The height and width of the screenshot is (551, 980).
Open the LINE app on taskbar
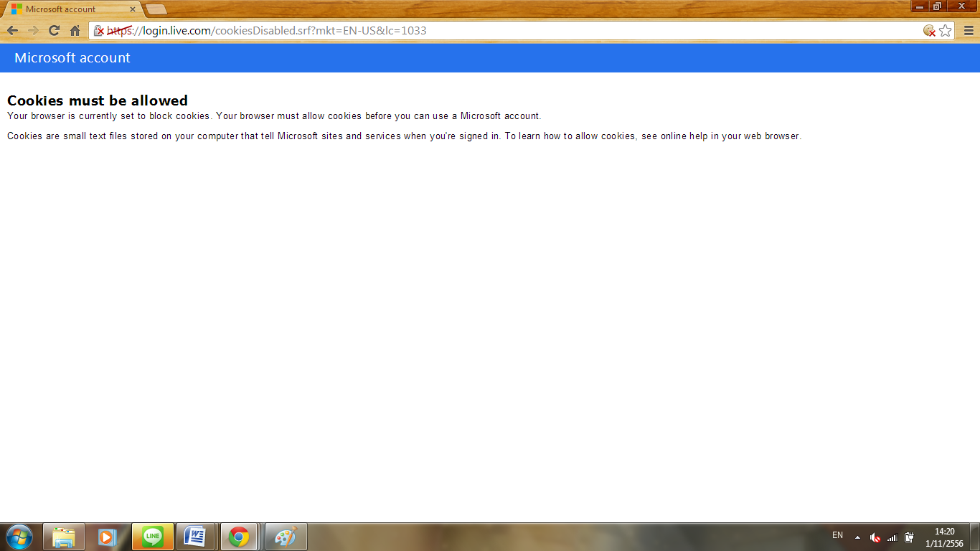[152, 537]
